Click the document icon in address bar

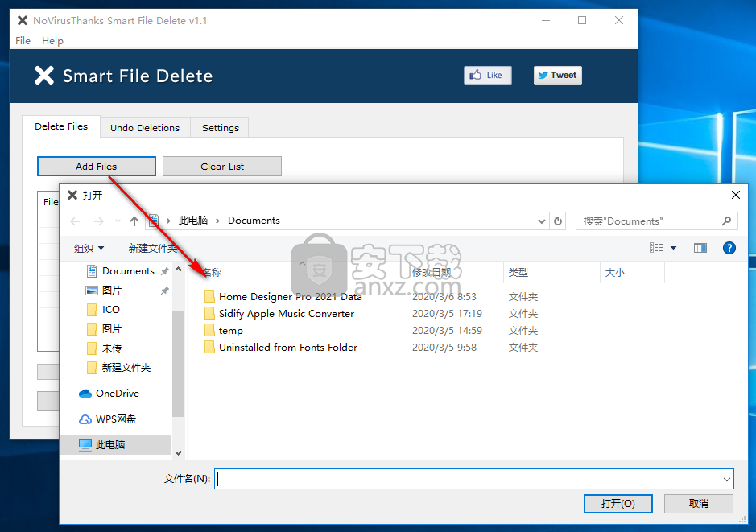click(x=153, y=221)
